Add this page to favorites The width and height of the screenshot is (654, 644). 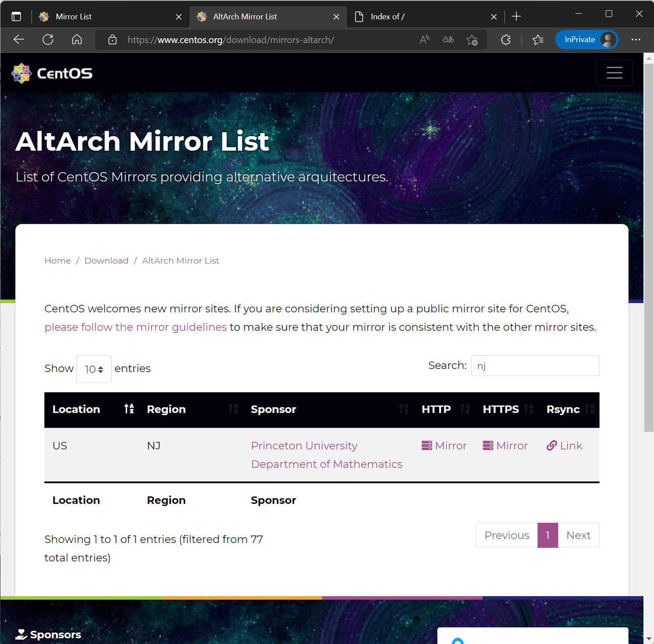point(472,40)
